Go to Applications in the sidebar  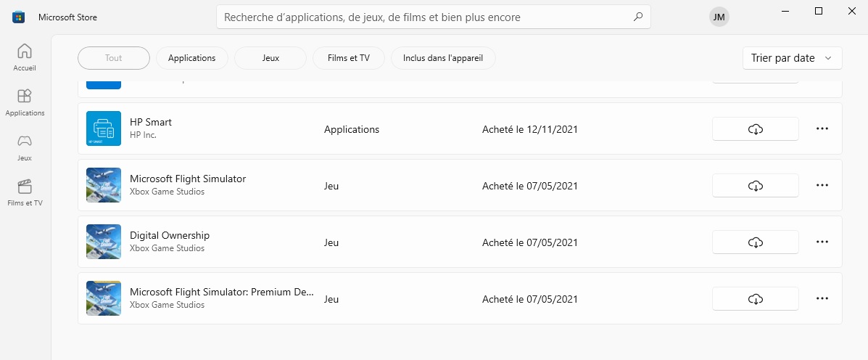(25, 102)
